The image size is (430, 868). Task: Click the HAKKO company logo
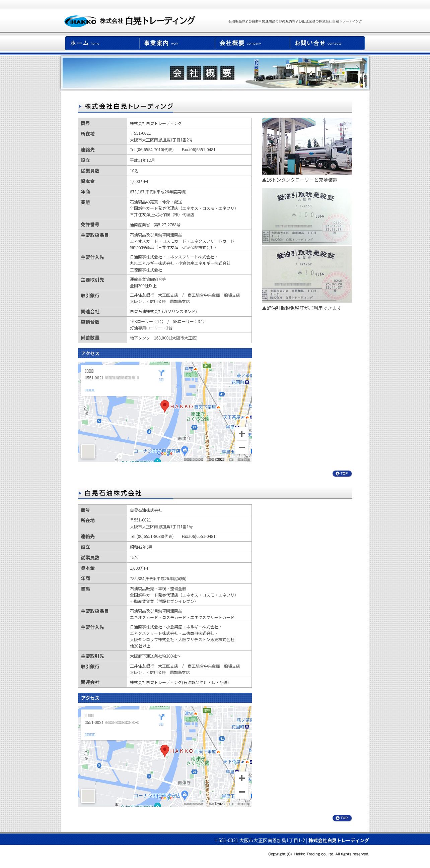coord(130,21)
